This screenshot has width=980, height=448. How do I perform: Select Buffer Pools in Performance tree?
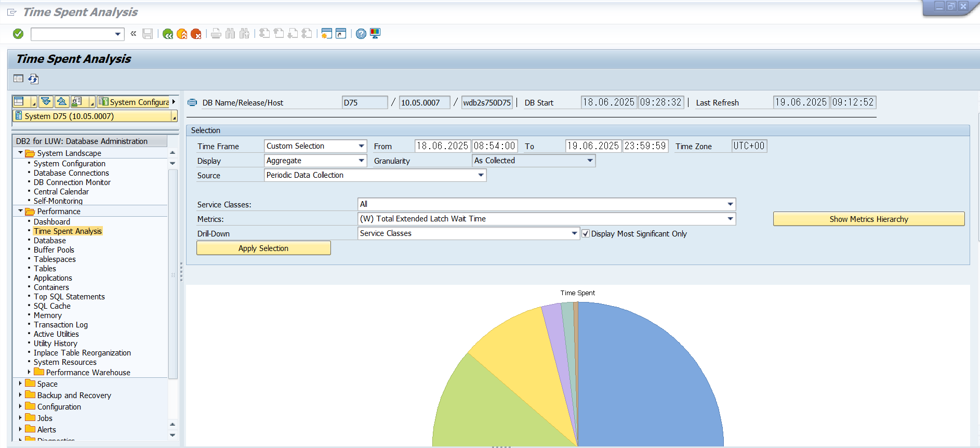[54, 250]
